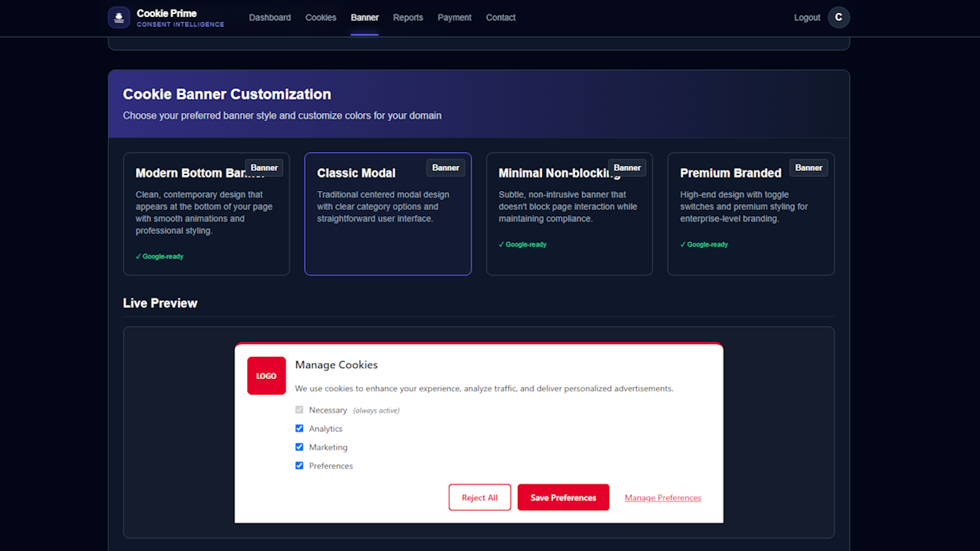Click the "Live Preview" heading
Image resolution: width=980 pixels, height=551 pixels.
click(x=160, y=303)
